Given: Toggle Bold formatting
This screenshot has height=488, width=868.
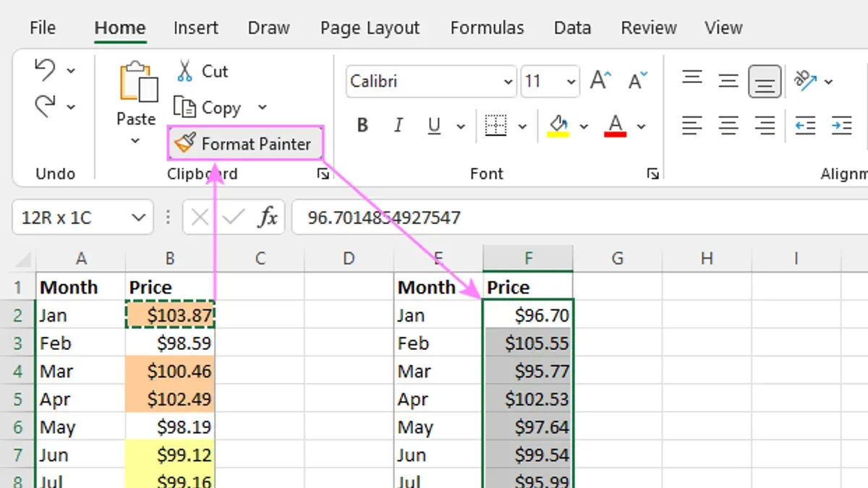Looking at the screenshot, I should click(363, 126).
